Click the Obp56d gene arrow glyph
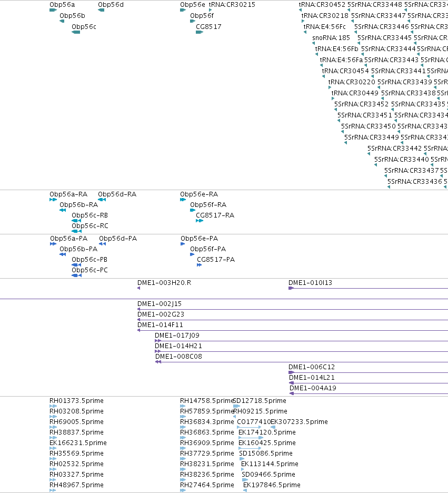 (101, 10)
